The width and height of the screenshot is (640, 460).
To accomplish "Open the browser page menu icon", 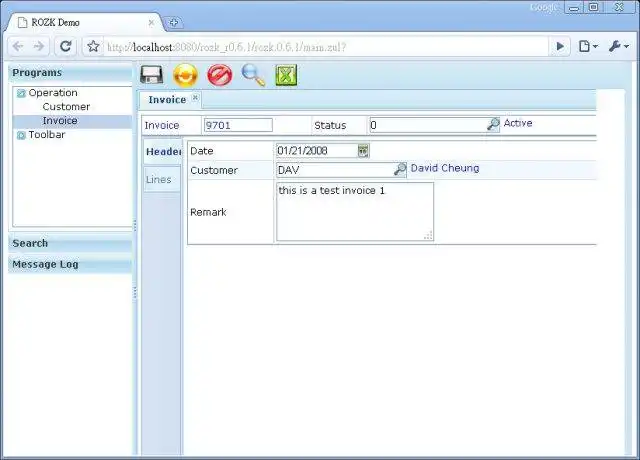I will (x=588, y=47).
